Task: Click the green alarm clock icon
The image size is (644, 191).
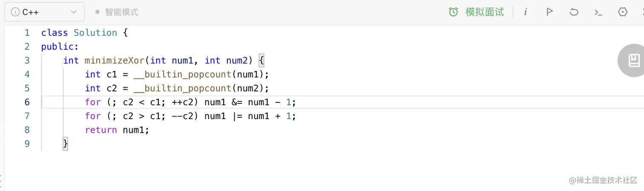Action: click(454, 12)
